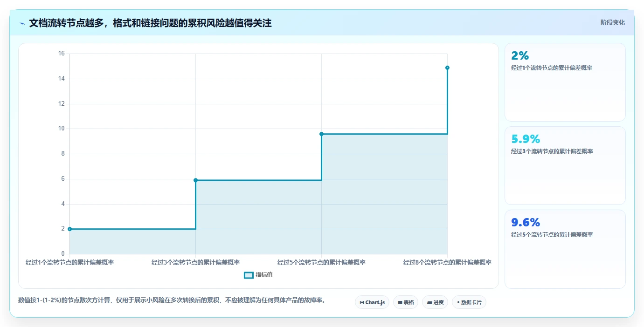Screen dimensions: 644x327
Task: Click the 阶段变化 label in header
Action: [612, 22]
